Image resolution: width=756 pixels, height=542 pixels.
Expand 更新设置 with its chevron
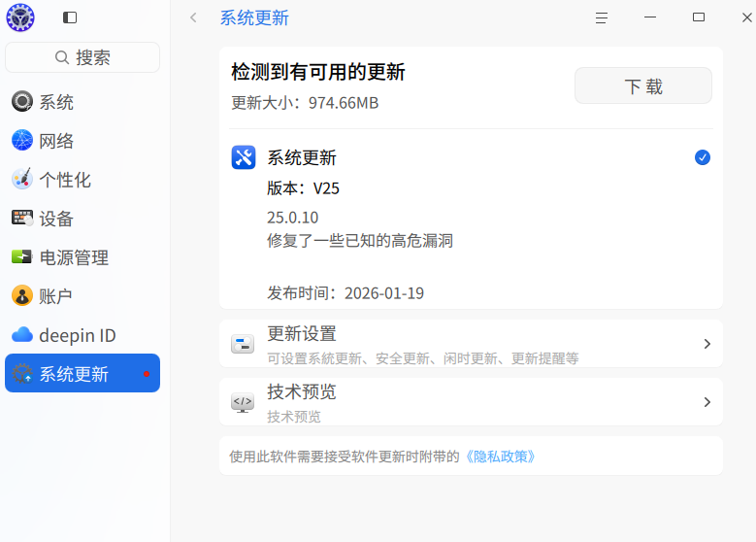click(707, 344)
